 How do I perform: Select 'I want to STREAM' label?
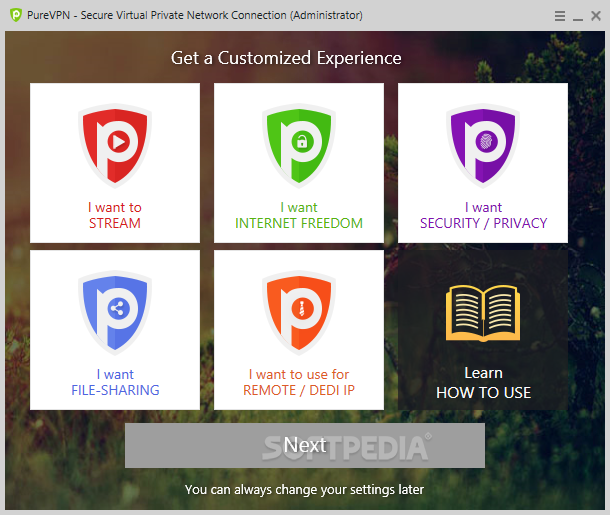115,215
